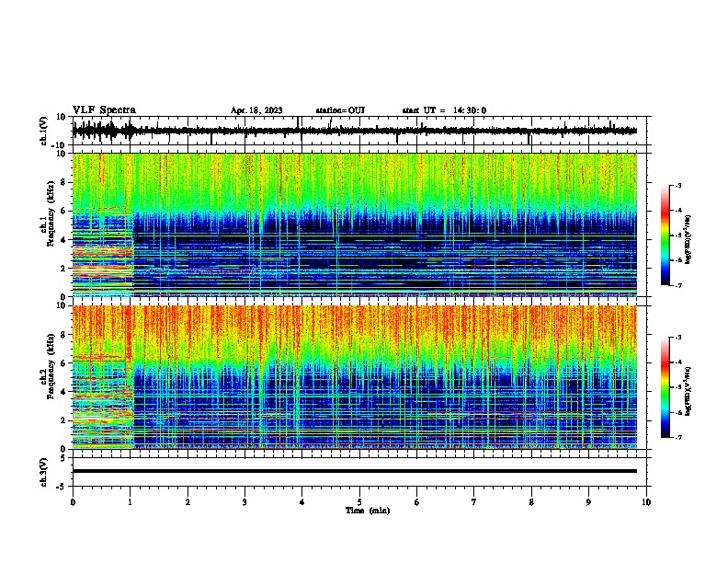Click time axis tick label '7'
The height and width of the screenshot is (563, 728).
[474, 502]
